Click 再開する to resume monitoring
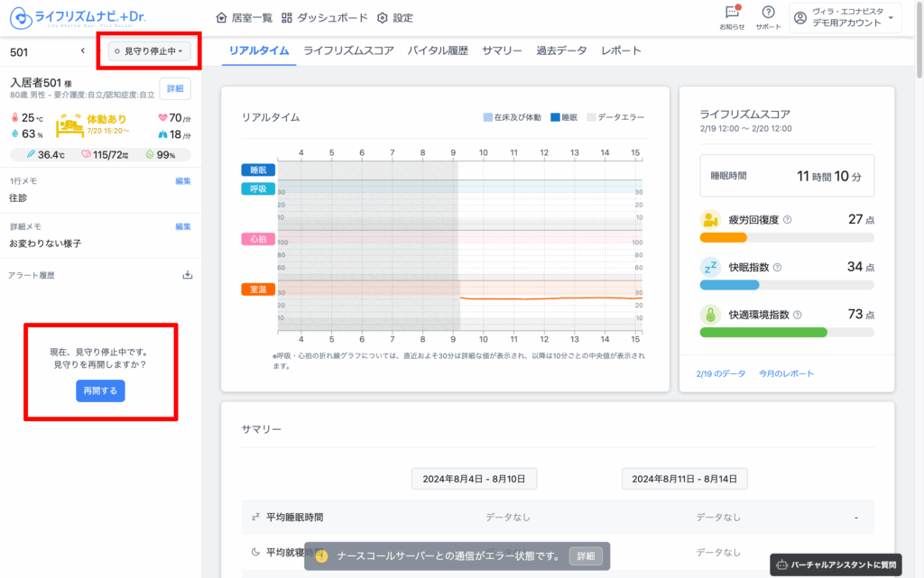This screenshot has height=578, width=924. point(100,390)
